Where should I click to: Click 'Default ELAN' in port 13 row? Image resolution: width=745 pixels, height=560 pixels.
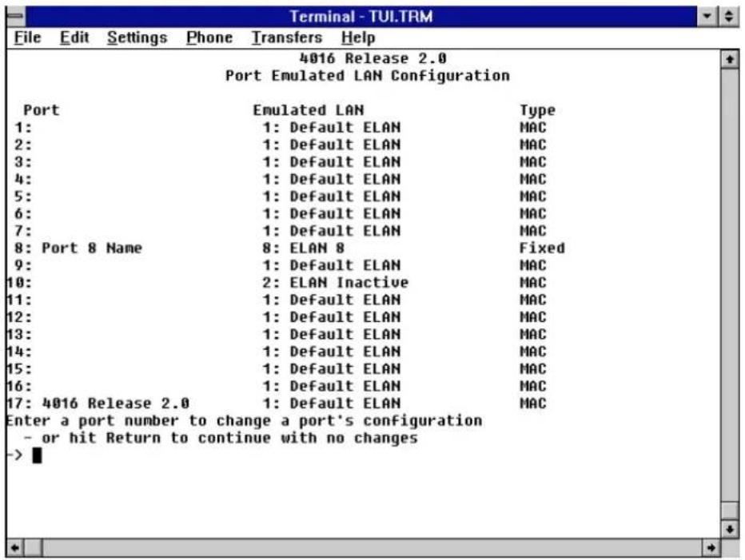coord(345,335)
